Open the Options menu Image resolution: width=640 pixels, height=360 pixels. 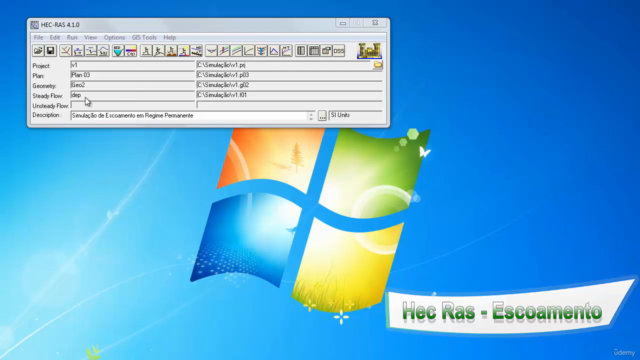pyautogui.click(x=114, y=37)
